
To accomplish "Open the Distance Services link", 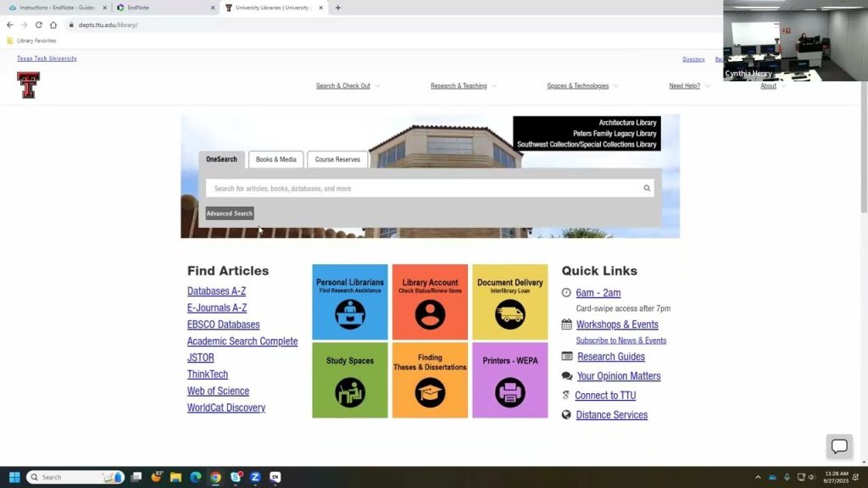I will coord(612,414).
